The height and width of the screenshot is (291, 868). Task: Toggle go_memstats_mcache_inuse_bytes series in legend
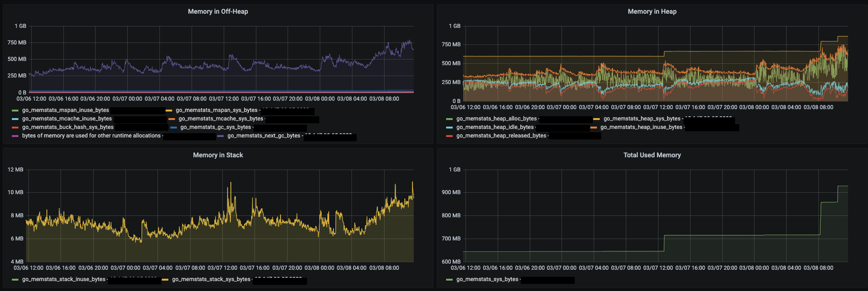[67, 119]
